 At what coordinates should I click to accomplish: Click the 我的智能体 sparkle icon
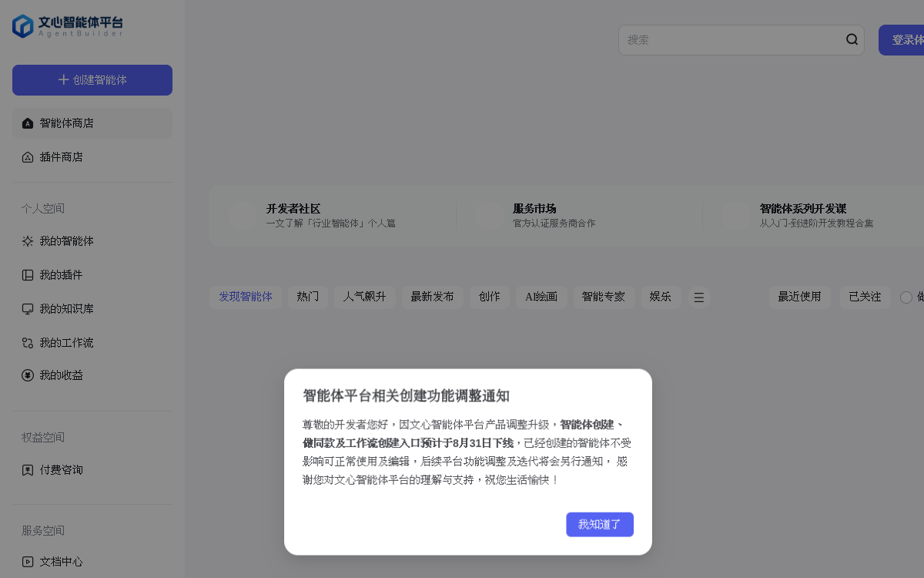click(28, 241)
